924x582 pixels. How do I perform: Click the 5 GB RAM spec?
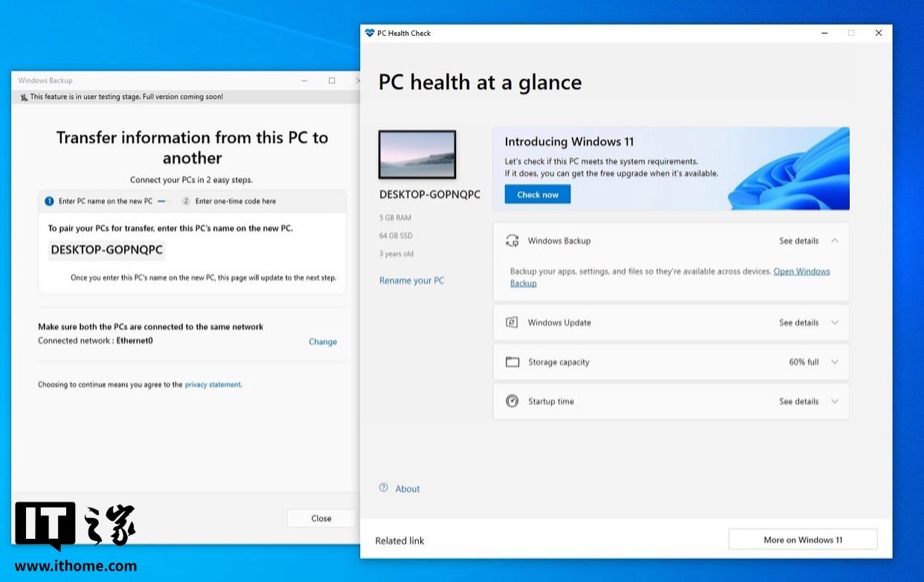point(395,218)
